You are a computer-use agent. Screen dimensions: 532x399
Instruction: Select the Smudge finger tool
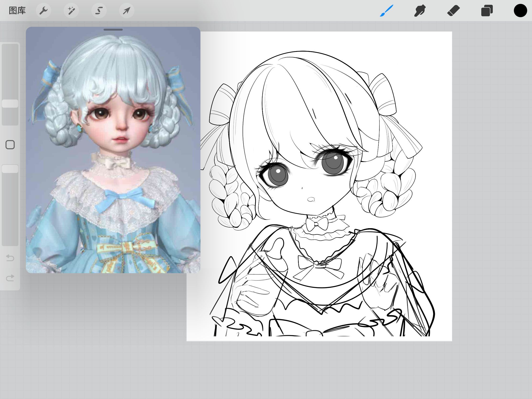[x=420, y=11]
